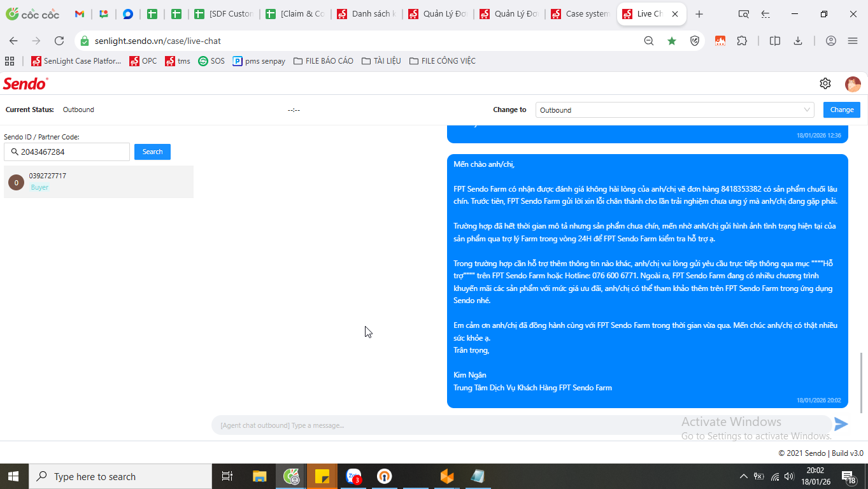Image resolution: width=868 pixels, height=489 pixels.
Task: Open the taskbar clock showing 20:02
Action: click(x=815, y=476)
